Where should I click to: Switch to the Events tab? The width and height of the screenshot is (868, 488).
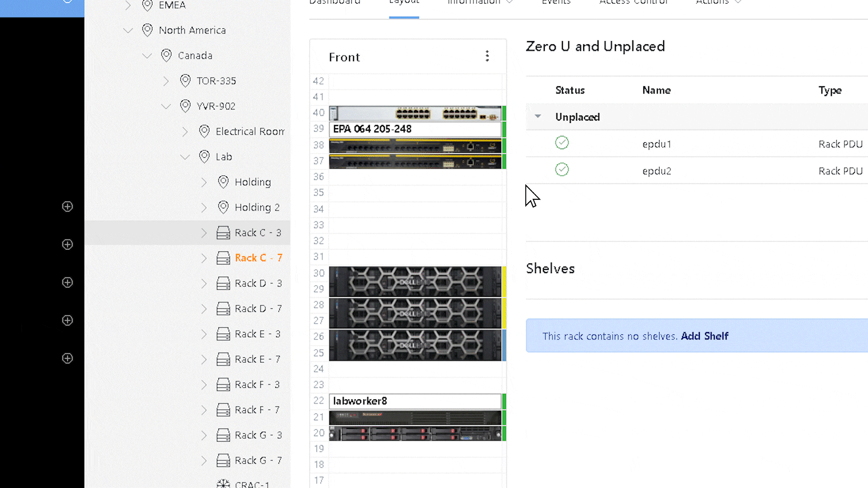click(556, 2)
